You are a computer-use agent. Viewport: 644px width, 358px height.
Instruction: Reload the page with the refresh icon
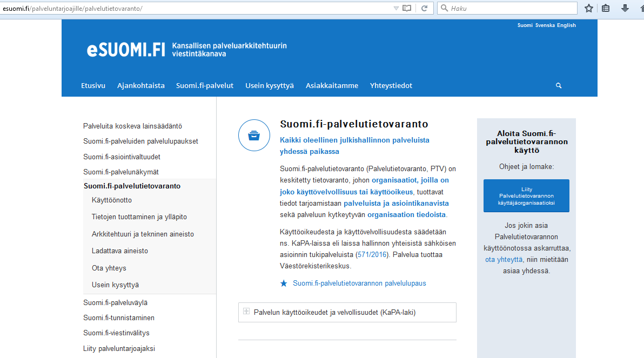coord(424,8)
